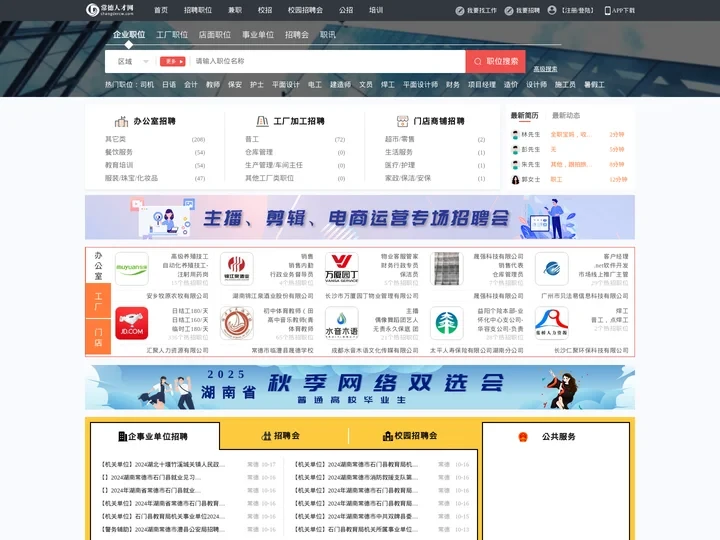
Task: Click the red 更多 expand button
Action: [172, 62]
